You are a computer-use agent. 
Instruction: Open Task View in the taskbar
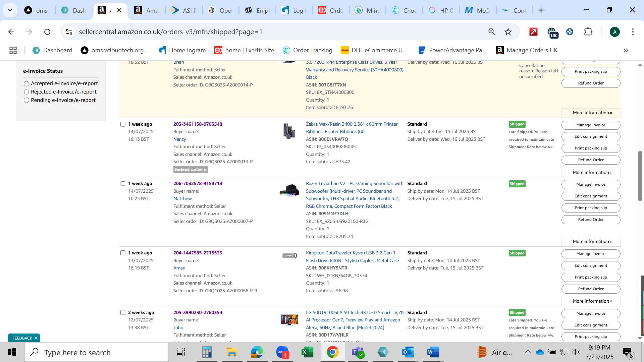coord(181,352)
